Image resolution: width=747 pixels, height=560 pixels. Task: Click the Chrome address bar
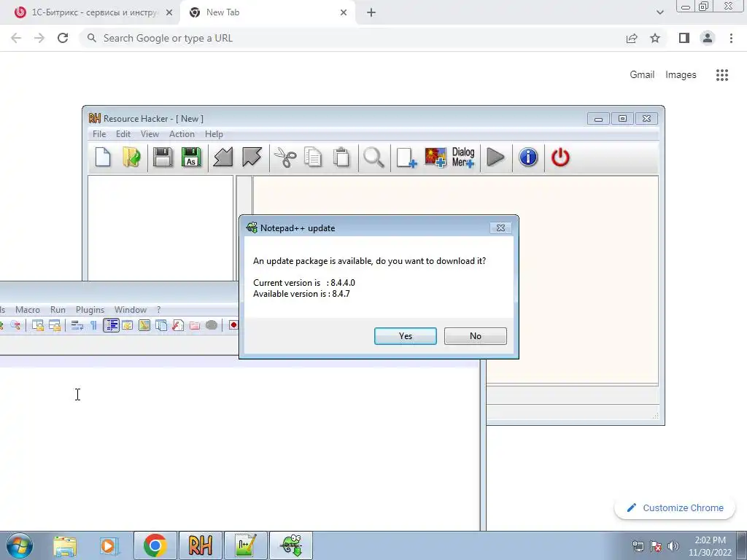pos(352,38)
